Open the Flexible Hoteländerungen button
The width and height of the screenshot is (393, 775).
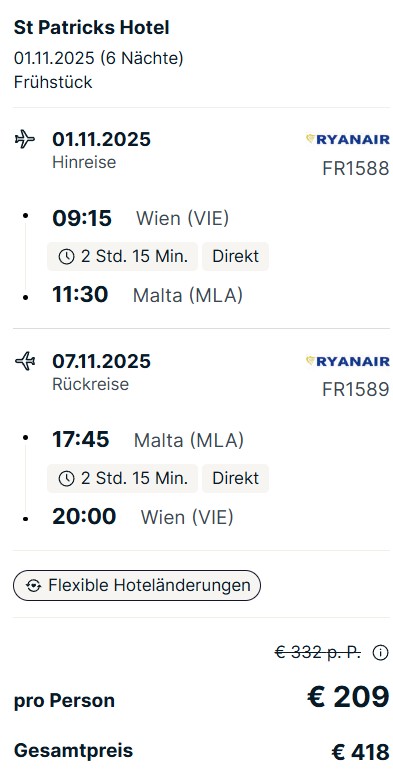(137, 586)
